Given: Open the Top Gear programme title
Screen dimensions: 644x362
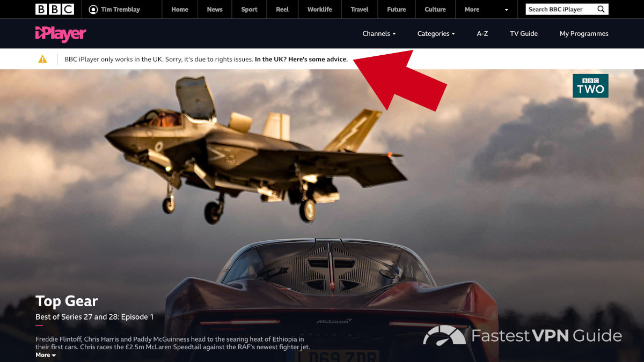Looking at the screenshot, I should coord(67,301).
